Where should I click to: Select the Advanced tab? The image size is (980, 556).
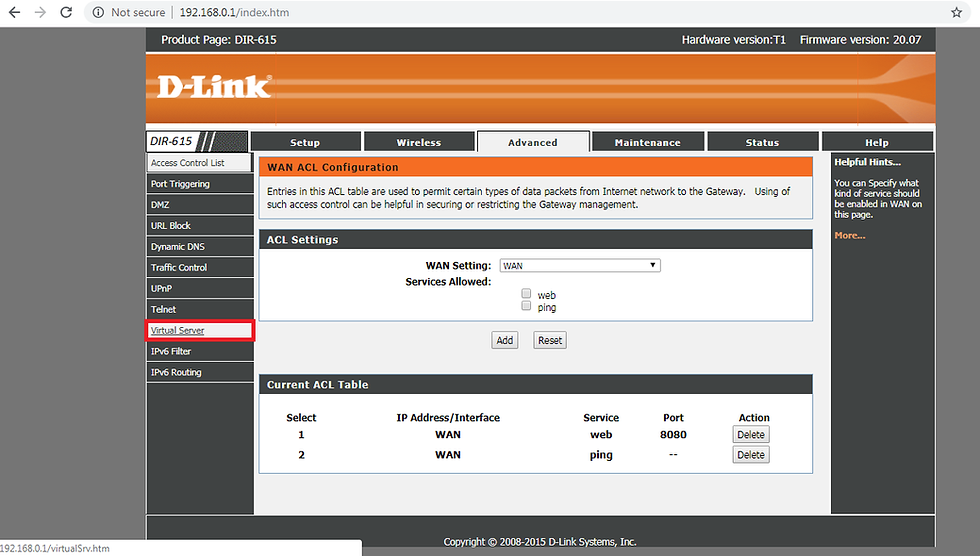tap(532, 142)
